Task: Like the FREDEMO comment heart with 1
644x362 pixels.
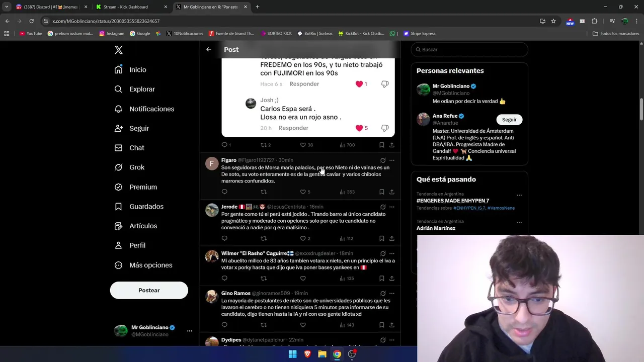Action: [x=359, y=84]
